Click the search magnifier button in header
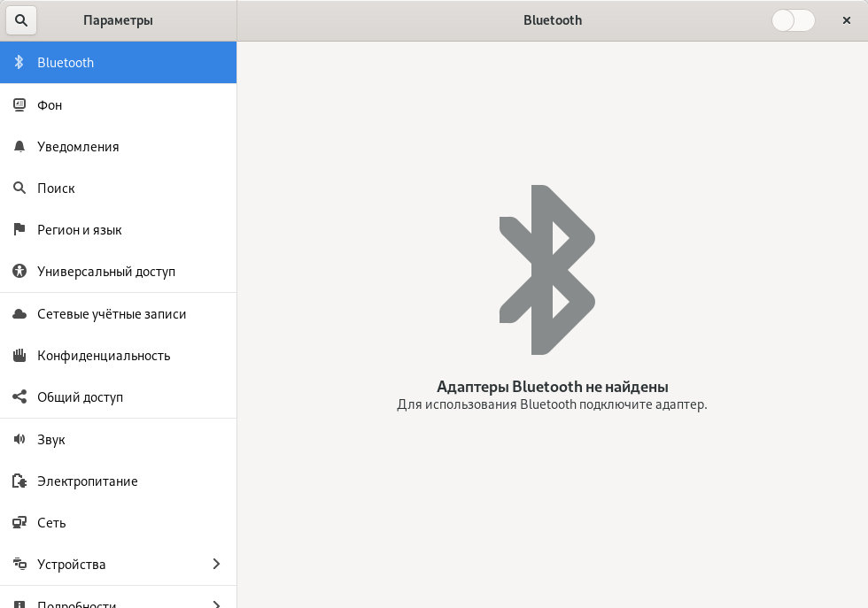868x608 pixels. point(20,20)
